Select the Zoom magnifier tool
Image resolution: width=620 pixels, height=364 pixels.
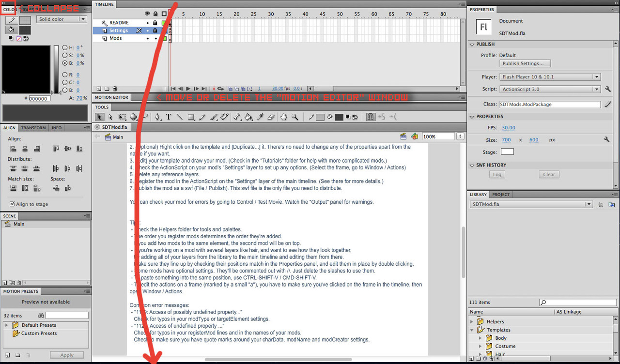pyautogui.click(x=294, y=117)
